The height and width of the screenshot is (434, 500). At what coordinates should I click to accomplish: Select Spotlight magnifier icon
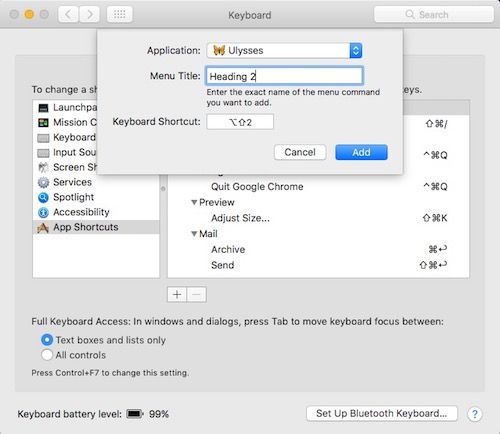pos(43,197)
